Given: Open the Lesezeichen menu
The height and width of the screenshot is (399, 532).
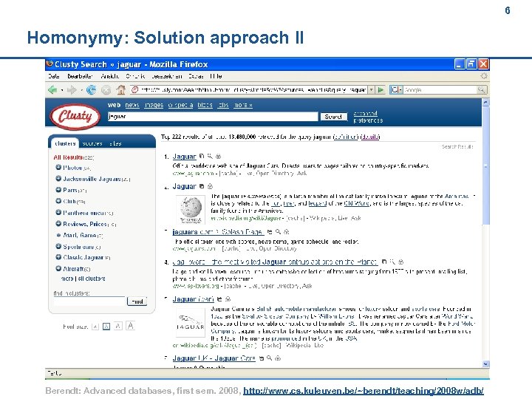Looking at the screenshot, I should pyautogui.click(x=166, y=76).
